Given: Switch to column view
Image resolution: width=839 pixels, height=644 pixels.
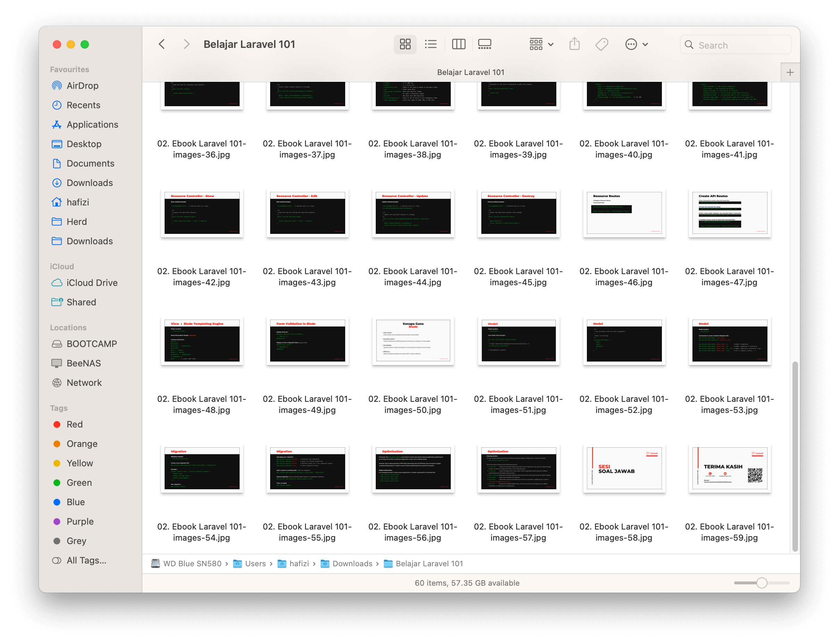Looking at the screenshot, I should [458, 44].
